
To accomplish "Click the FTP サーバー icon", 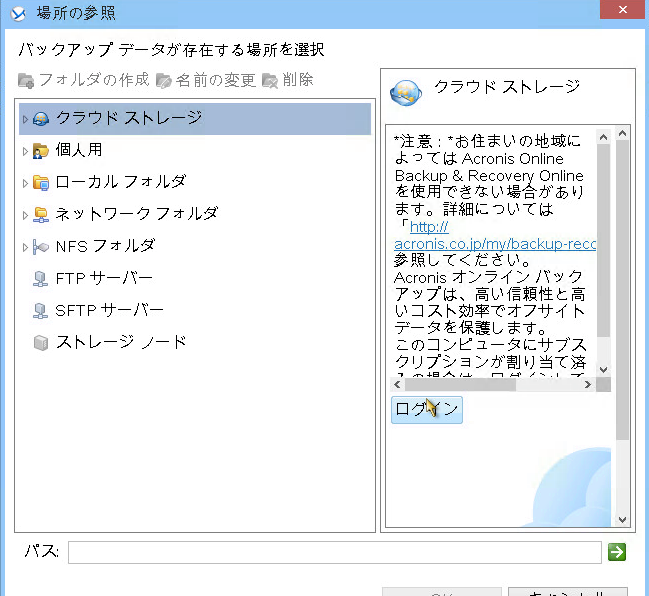I will coord(41,278).
